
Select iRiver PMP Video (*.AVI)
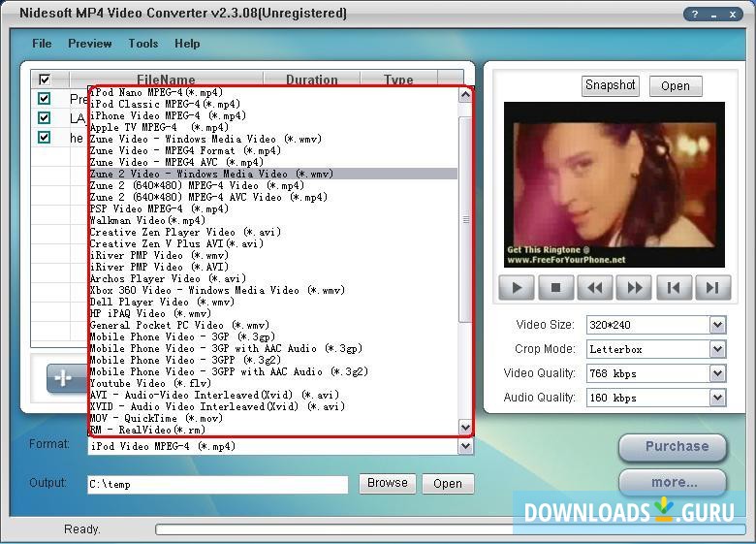point(273,267)
